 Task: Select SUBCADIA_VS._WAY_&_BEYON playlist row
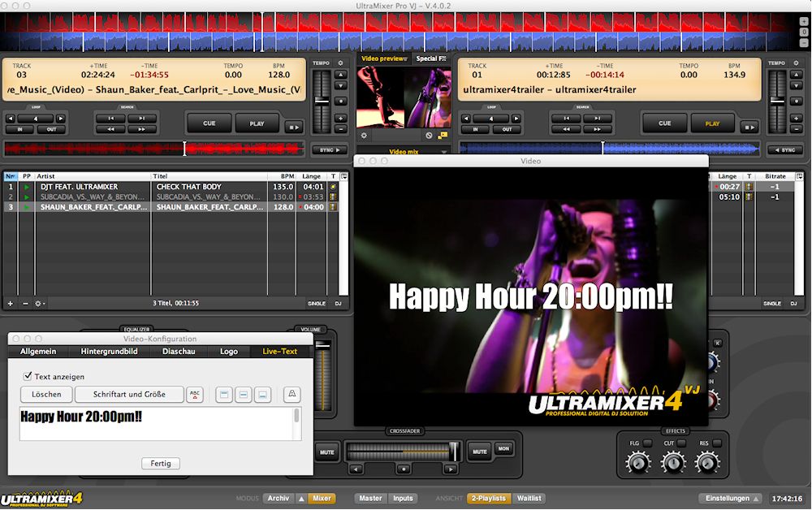tap(170, 197)
